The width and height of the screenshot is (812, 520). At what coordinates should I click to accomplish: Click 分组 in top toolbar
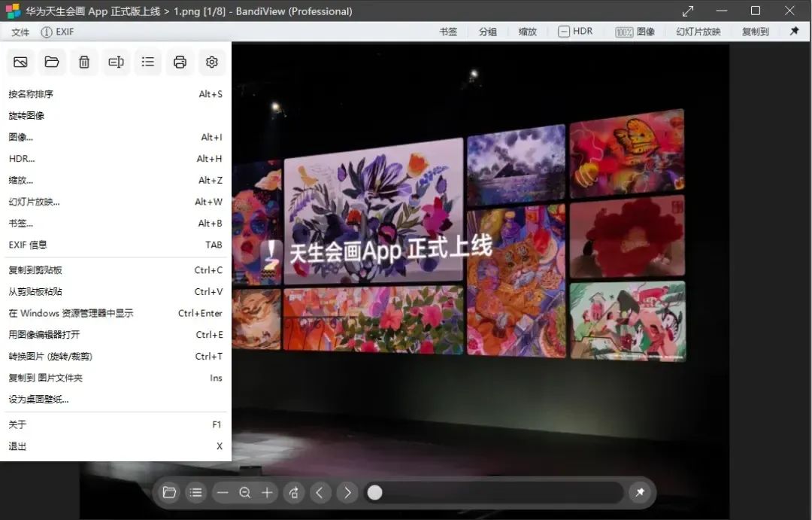(x=487, y=32)
